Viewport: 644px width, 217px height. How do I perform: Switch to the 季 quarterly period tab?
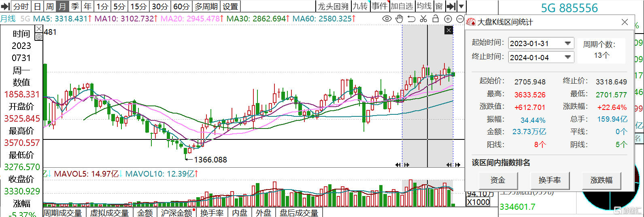75,6
